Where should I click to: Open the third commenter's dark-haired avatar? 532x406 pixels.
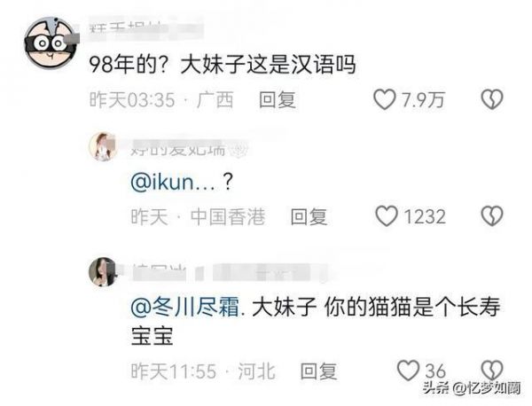coord(103,272)
